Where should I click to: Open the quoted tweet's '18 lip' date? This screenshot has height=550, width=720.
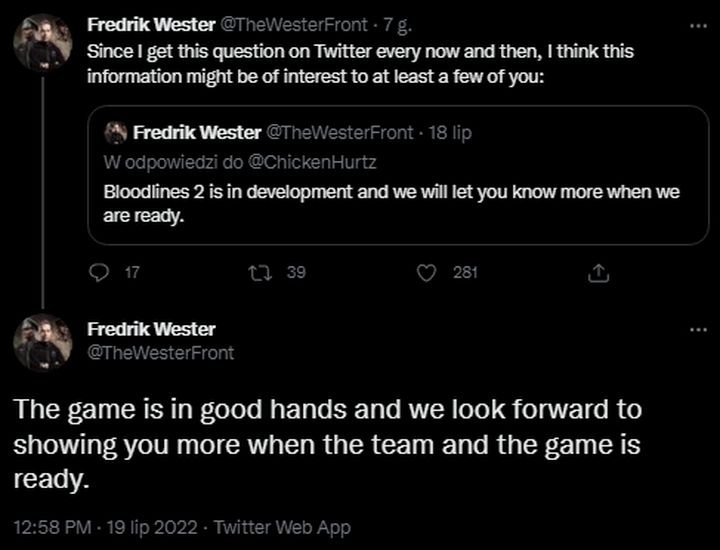450,132
